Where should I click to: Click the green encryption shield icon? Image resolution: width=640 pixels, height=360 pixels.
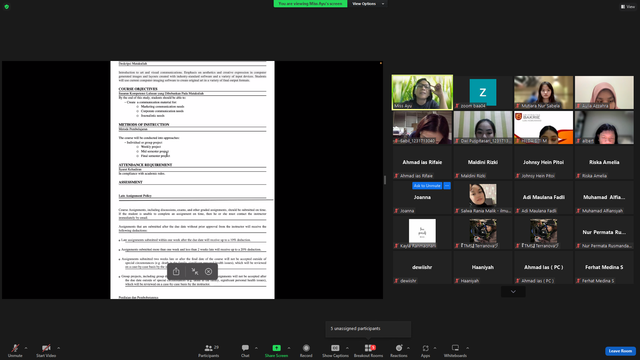[7, 7]
